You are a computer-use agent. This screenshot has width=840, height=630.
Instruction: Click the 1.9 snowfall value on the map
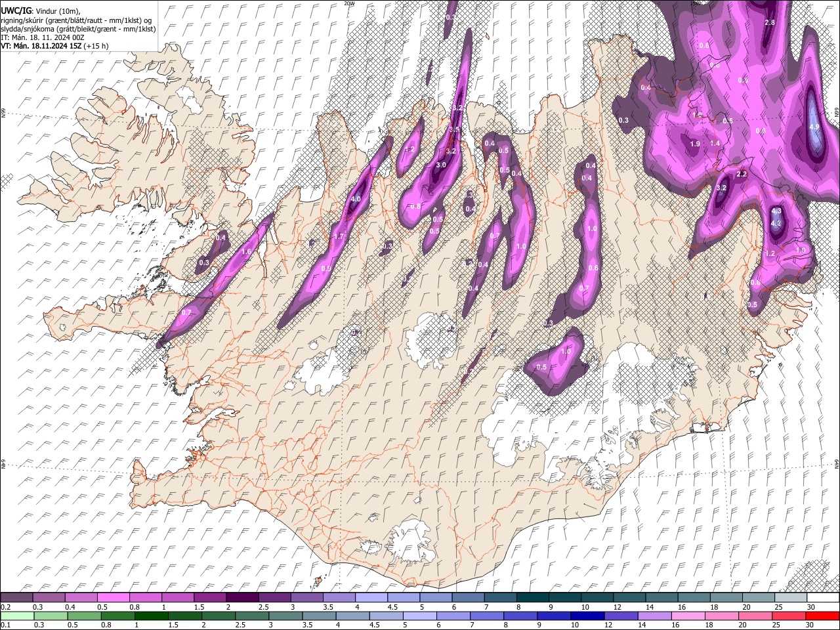click(x=695, y=144)
